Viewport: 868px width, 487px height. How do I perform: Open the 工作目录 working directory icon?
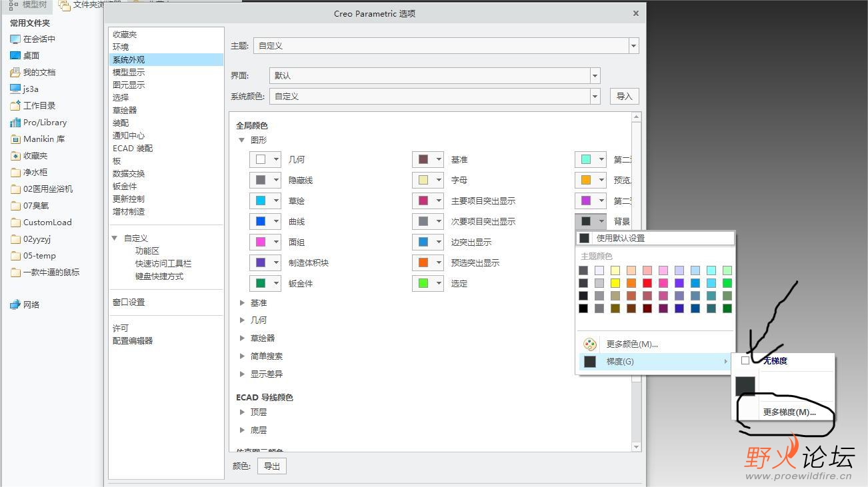[15, 106]
